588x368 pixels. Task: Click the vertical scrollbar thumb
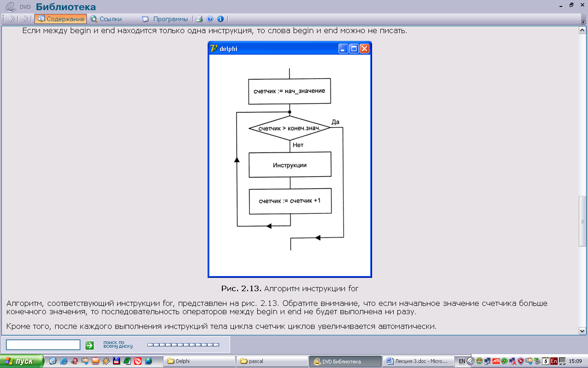(582, 222)
